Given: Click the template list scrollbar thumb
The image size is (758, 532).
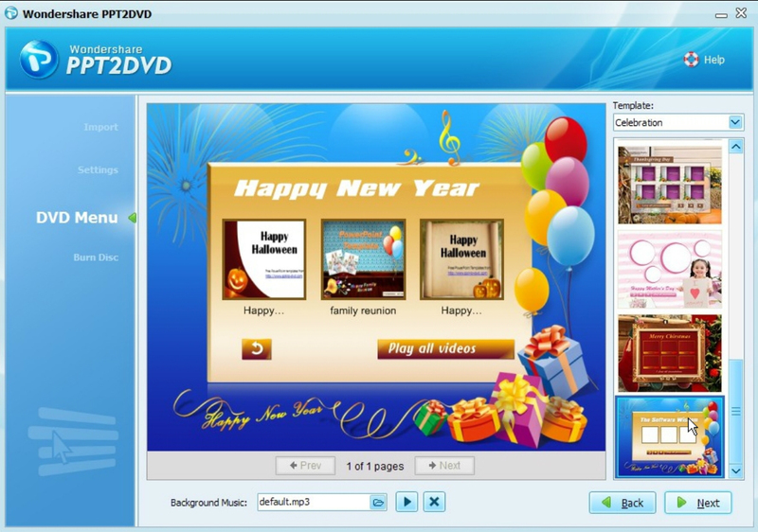Looking at the screenshot, I should [736, 411].
